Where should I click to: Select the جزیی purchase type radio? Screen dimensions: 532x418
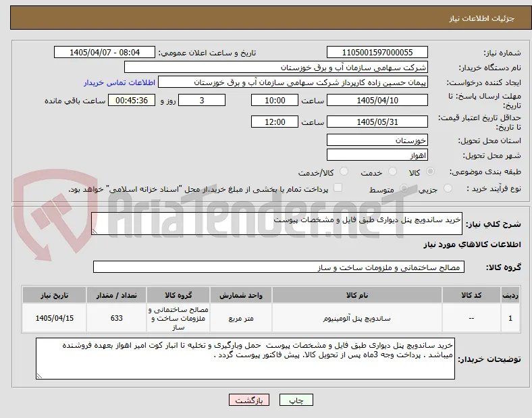coord(448,188)
